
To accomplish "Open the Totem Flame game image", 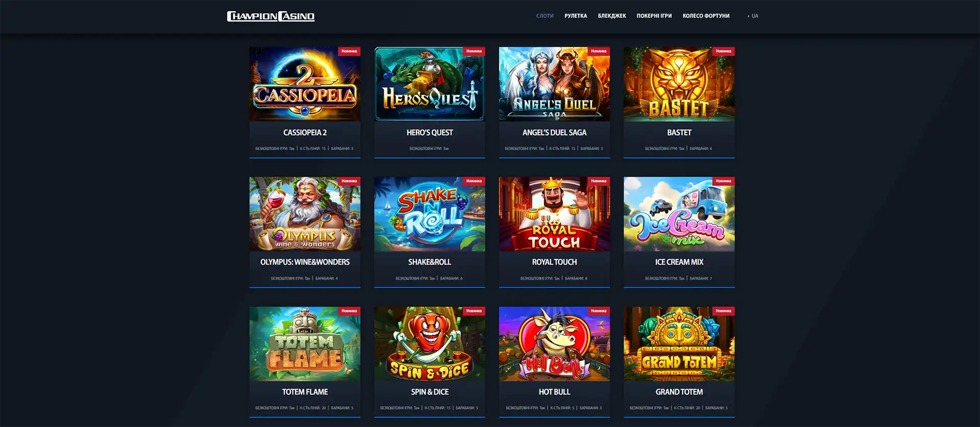I will [305, 344].
